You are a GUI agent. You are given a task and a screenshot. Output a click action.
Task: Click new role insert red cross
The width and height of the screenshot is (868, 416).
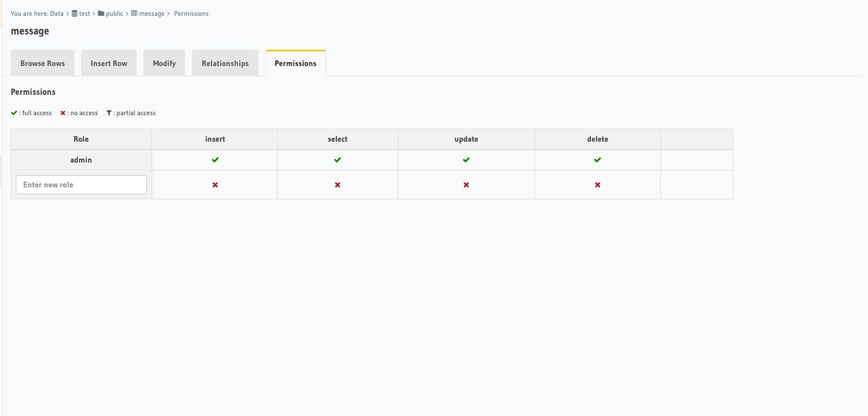(x=215, y=185)
